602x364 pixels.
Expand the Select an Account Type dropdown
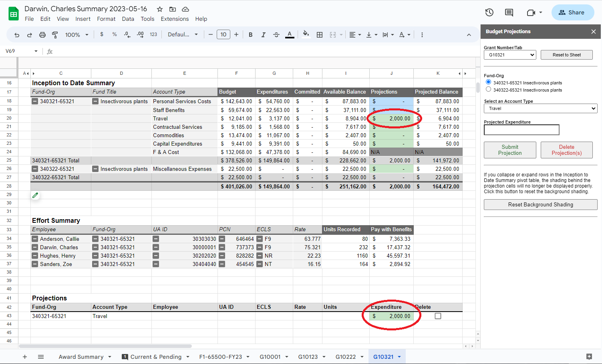tap(540, 108)
